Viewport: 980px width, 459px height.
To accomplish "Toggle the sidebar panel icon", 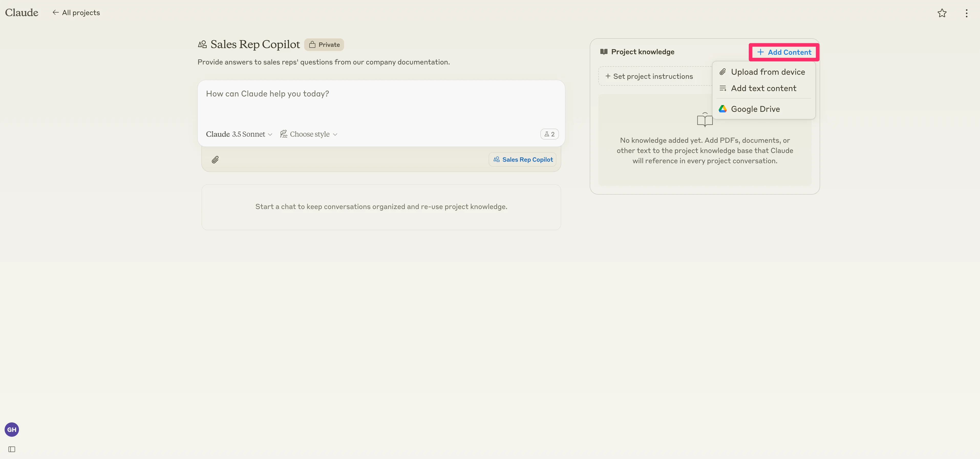I will coord(12,449).
